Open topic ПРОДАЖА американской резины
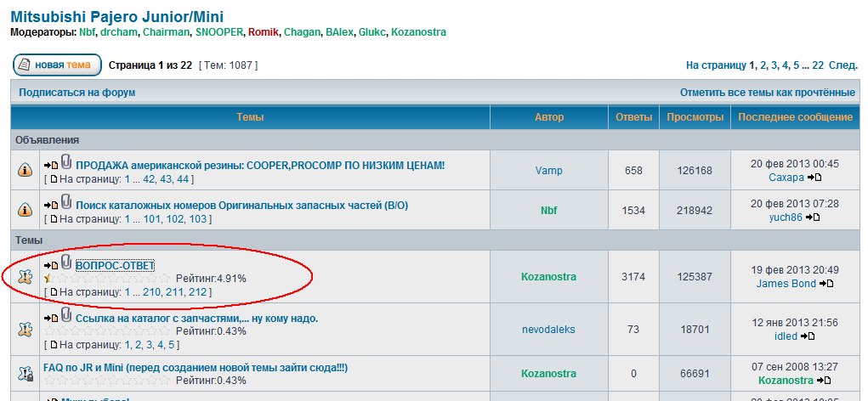The height and width of the screenshot is (401, 868). 260,166
